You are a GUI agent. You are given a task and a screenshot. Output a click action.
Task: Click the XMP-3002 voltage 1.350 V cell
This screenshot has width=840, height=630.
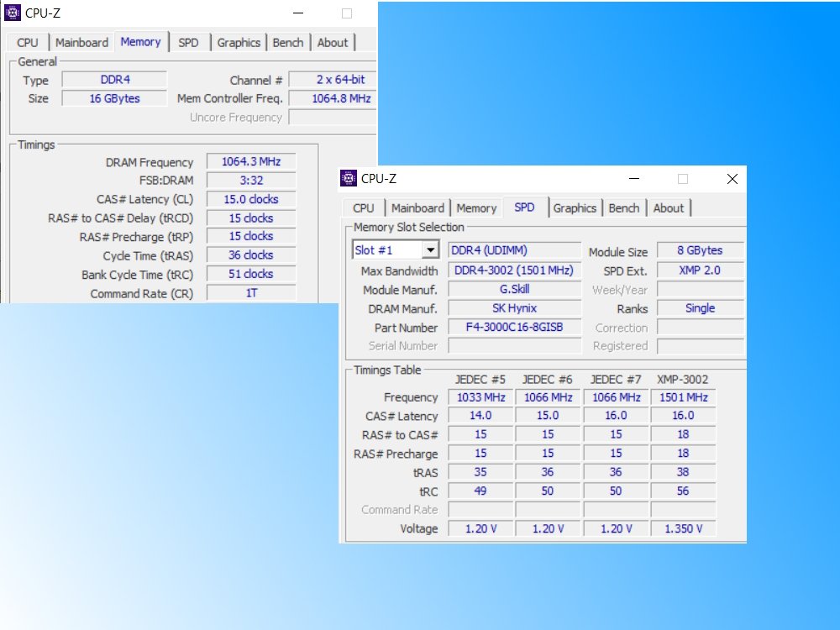point(683,528)
